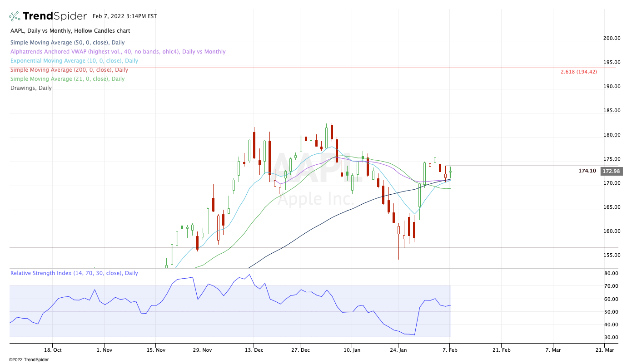Select the 1. Nov date axis label
This screenshot has height=364, width=632.
(104, 350)
